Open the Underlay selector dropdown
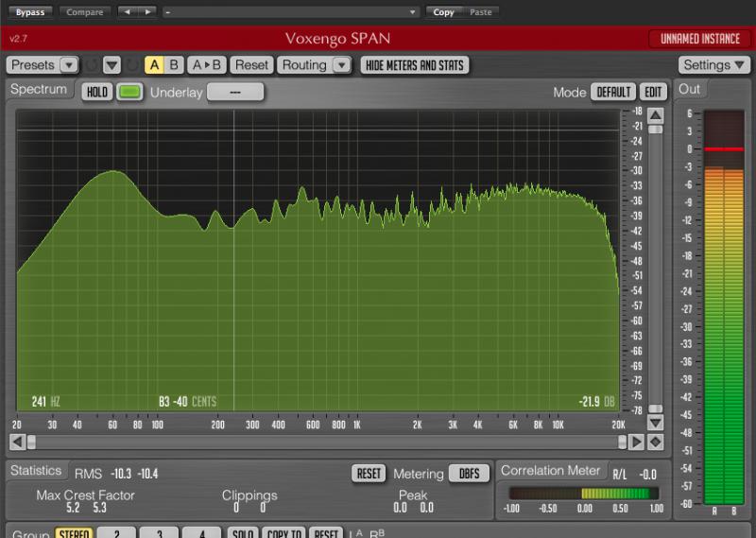Image resolution: width=756 pixels, height=538 pixels. (235, 92)
